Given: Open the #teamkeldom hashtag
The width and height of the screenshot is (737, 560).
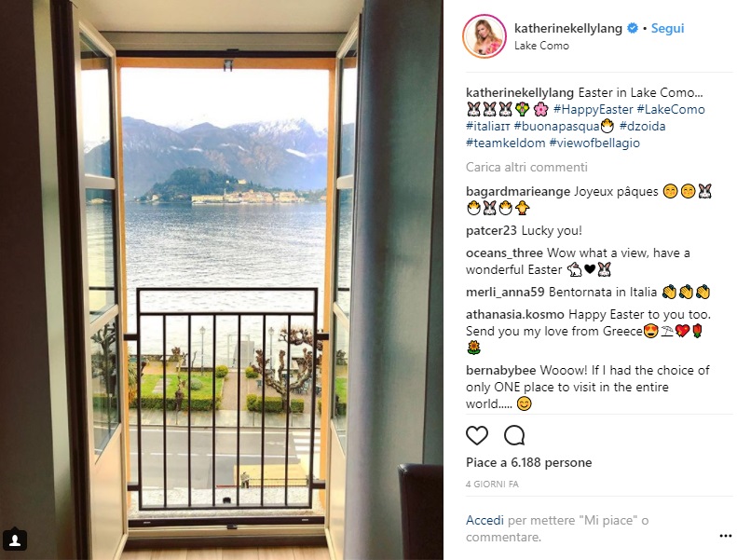Looking at the screenshot, I should pos(506,143).
